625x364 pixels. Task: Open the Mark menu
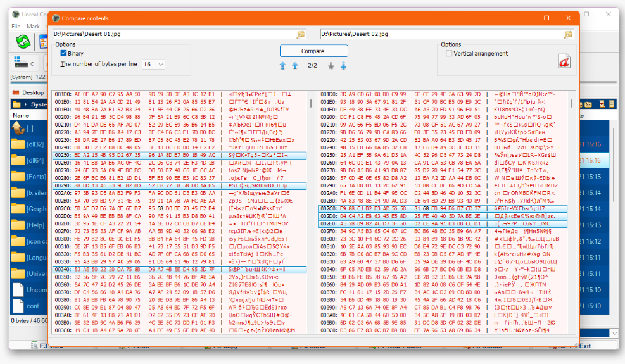pyautogui.click(x=33, y=27)
